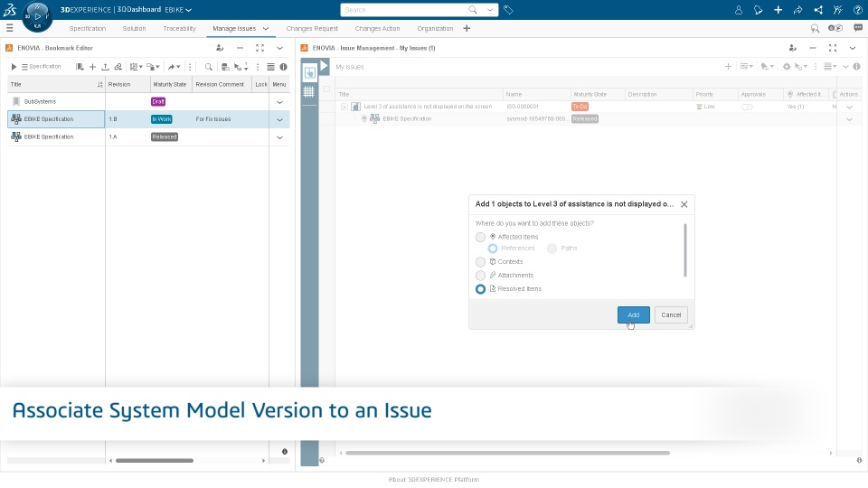Screen dimensions: 868x488
Task: Open the help question mark icon
Action: [x=857, y=10]
